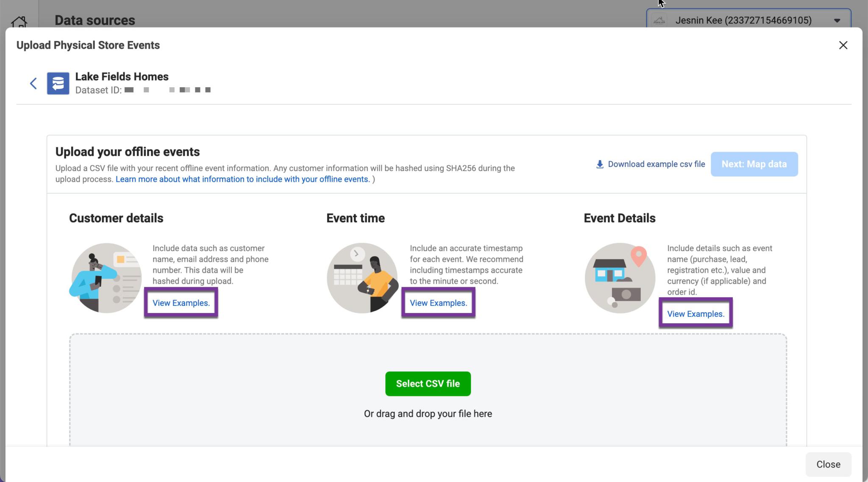
Task: Click the download icon next to example csv
Action: coord(599,164)
